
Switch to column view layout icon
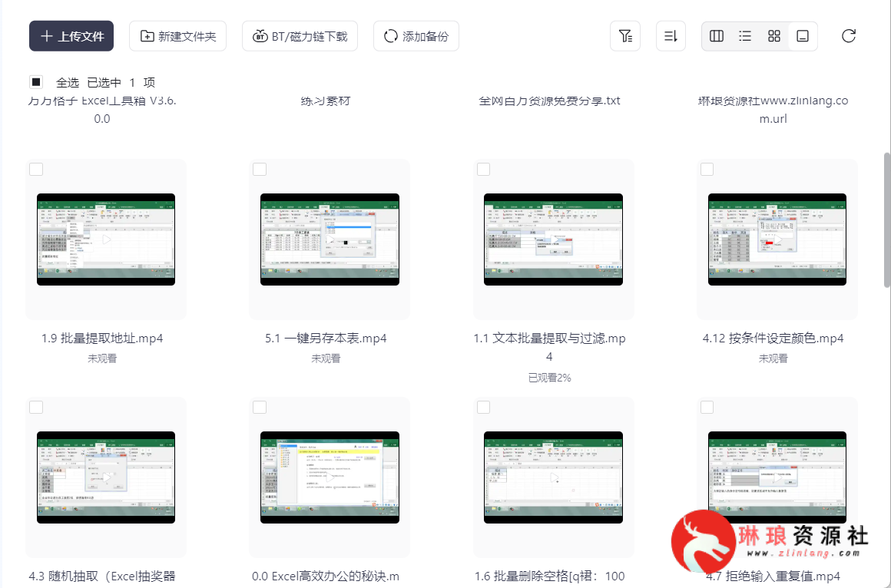(717, 36)
